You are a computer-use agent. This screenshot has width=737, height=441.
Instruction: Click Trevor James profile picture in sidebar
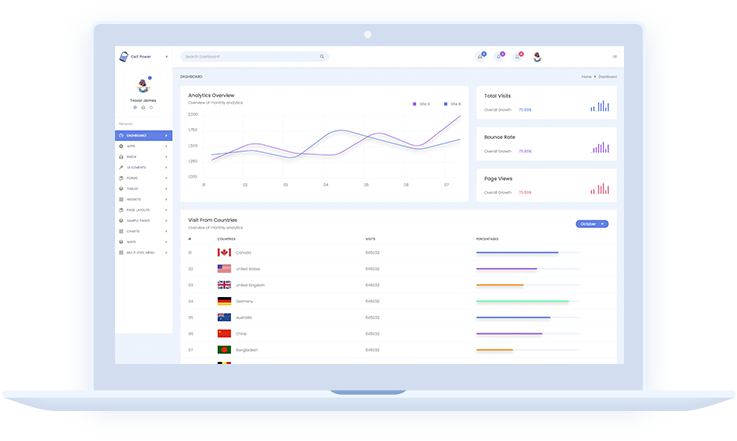pyautogui.click(x=143, y=86)
